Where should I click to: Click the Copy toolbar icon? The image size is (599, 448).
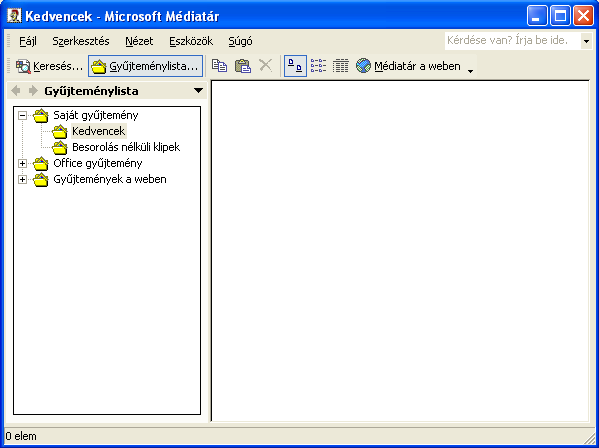[220, 66]
